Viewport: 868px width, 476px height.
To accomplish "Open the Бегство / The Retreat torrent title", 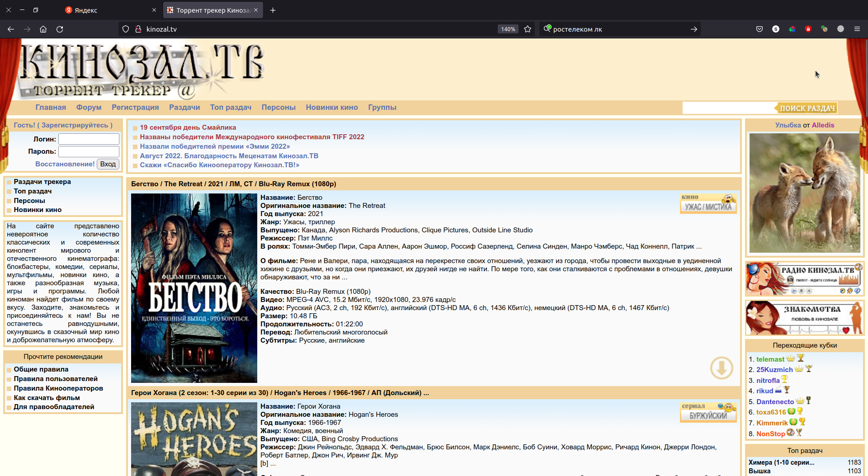I will [x=234, y=184].
